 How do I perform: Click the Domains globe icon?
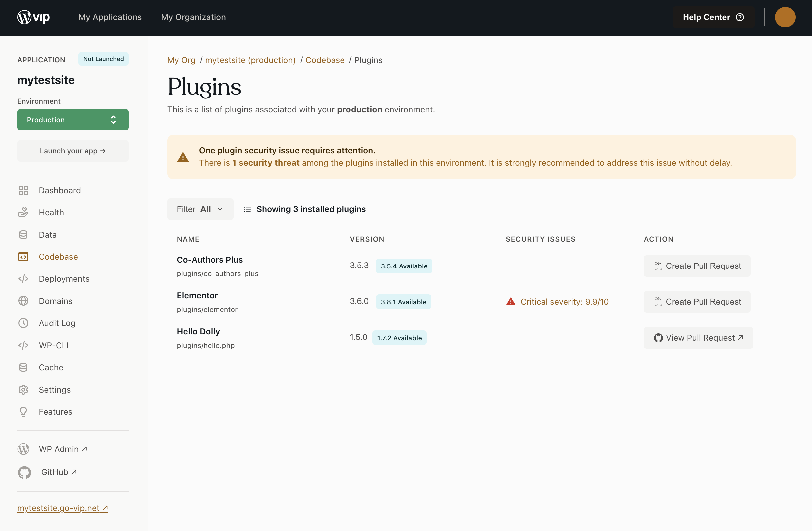coord(23,301)
